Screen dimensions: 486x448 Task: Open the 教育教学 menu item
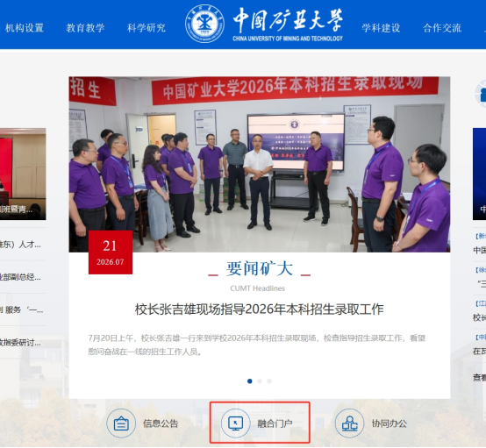(x=85, y=28)
